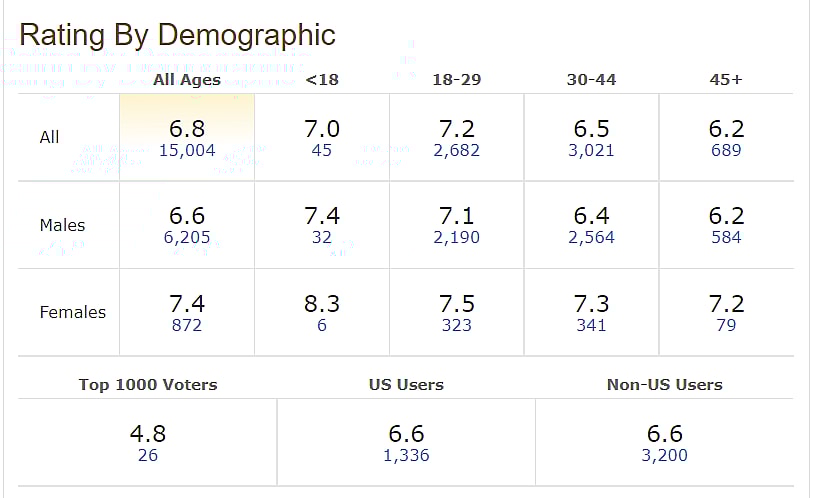
Task: Select the 2,190 votes link for males 18-29
Action: click(x=456, y=238)
